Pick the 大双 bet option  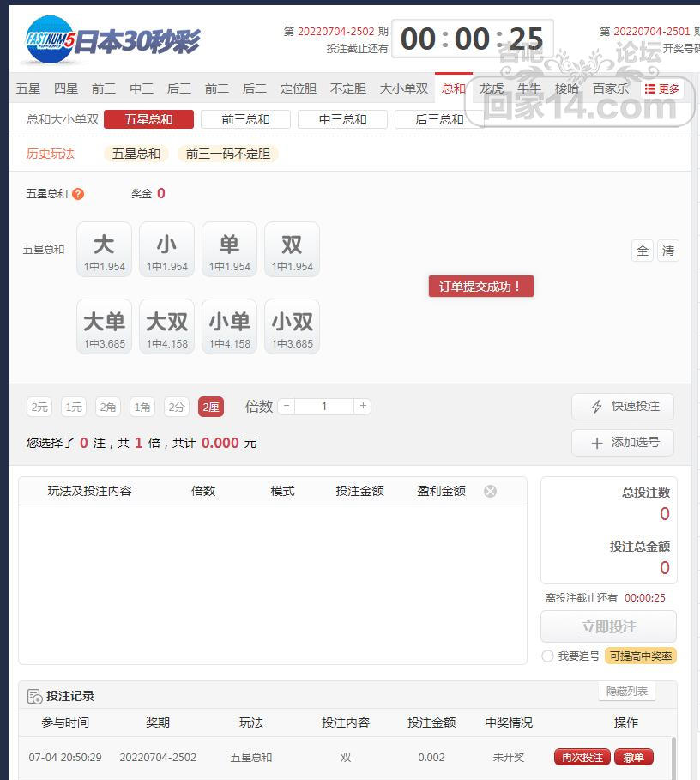(x=167, y=327)
